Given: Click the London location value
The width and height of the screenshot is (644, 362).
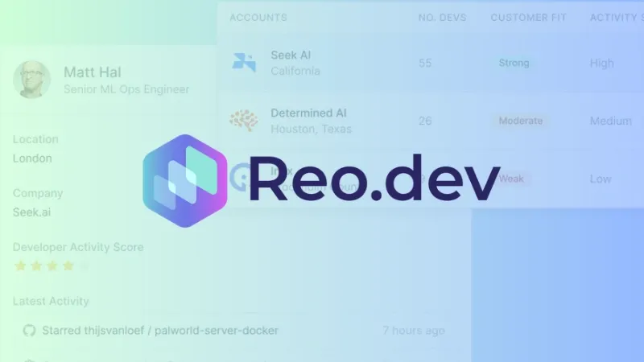Looking at the screenshot, I should 32,158.
